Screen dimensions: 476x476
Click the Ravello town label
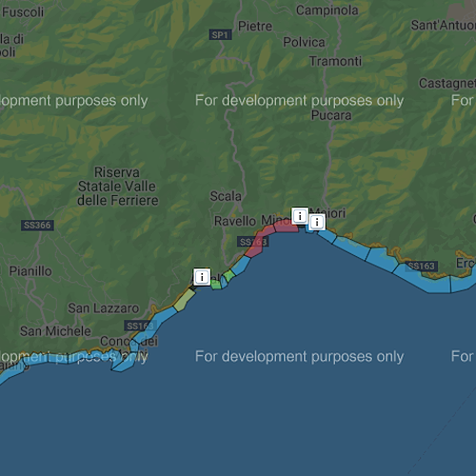[x=235, y=221]
